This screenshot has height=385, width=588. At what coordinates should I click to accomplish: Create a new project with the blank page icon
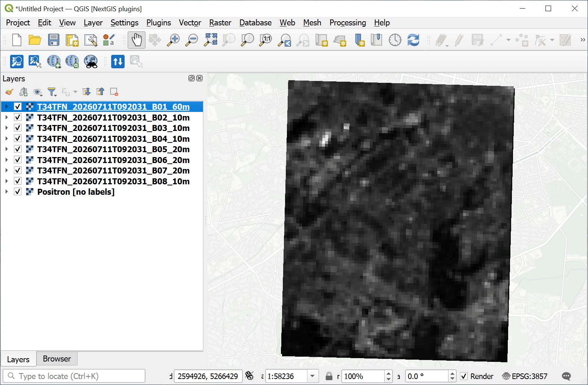tap(17, 40)
